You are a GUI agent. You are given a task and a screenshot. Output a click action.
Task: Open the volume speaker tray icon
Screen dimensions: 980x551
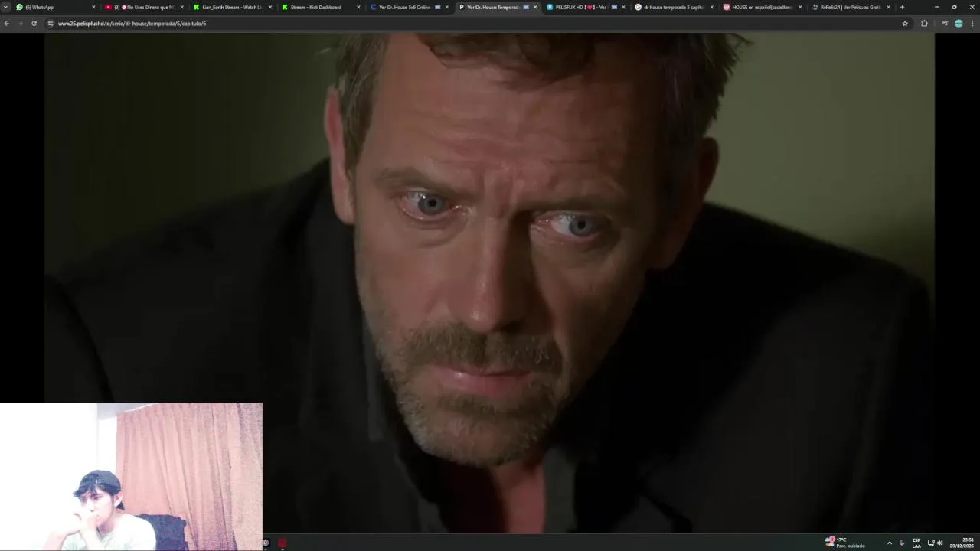coord(940,543)
